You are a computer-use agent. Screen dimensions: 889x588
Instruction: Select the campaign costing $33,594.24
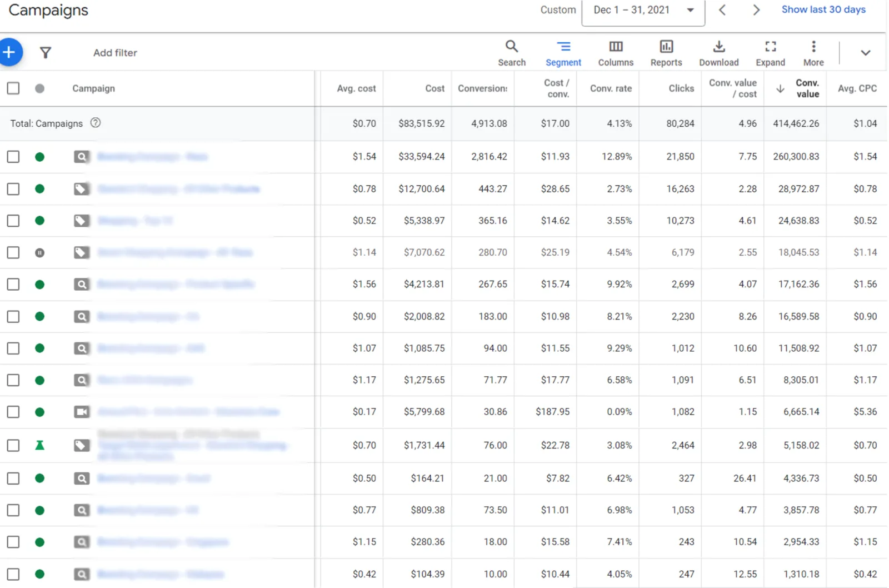click(x=13, y=157)
